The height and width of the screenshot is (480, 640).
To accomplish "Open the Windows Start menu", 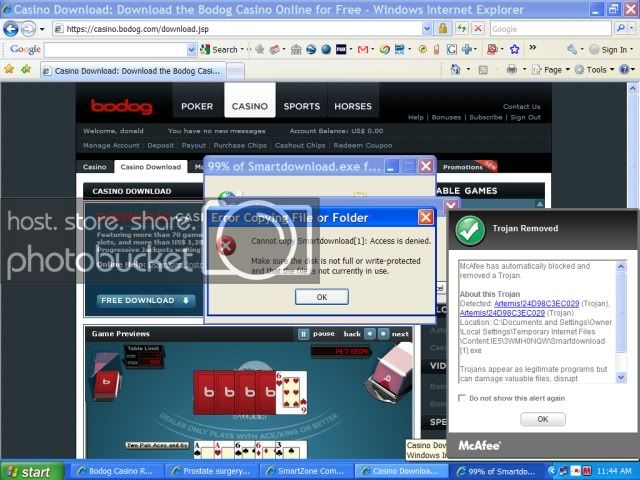I will pos(32,471).
